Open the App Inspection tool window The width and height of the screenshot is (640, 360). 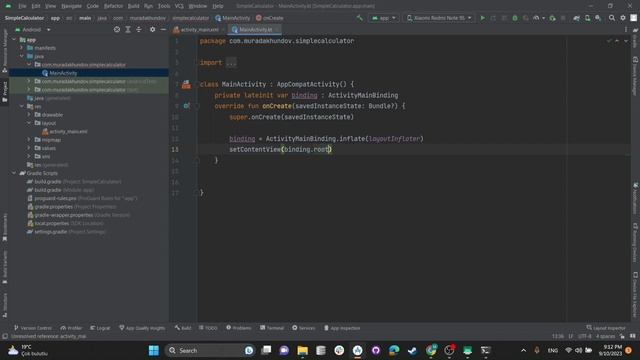click(x=342, y=328)
